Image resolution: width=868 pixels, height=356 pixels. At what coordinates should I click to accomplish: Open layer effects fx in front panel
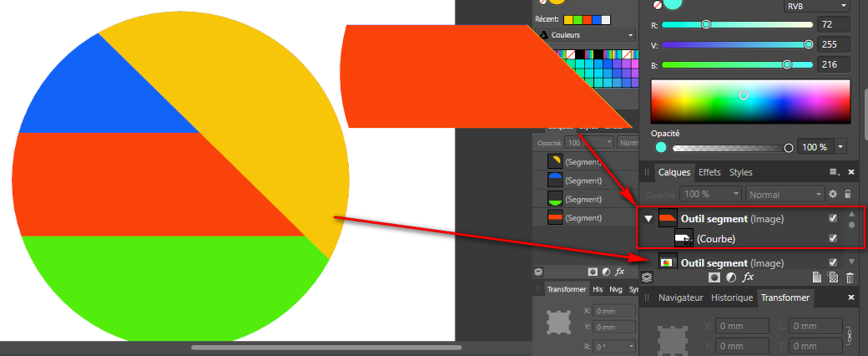tap(748, 277)
